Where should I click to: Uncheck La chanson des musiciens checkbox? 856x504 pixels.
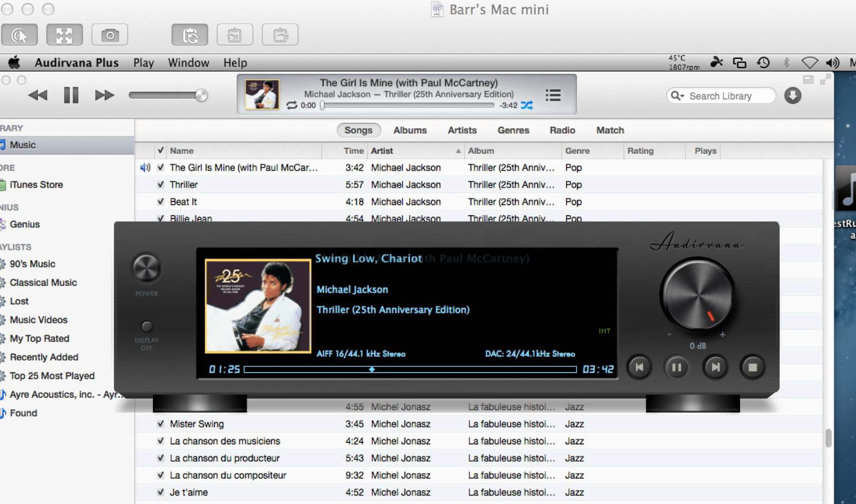(x=161, y=441)
